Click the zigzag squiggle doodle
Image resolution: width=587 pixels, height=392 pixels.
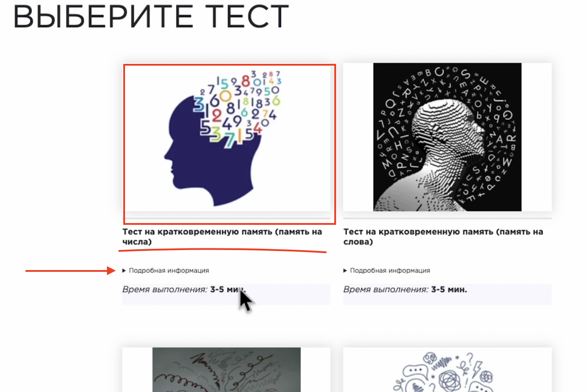point(442,364)
